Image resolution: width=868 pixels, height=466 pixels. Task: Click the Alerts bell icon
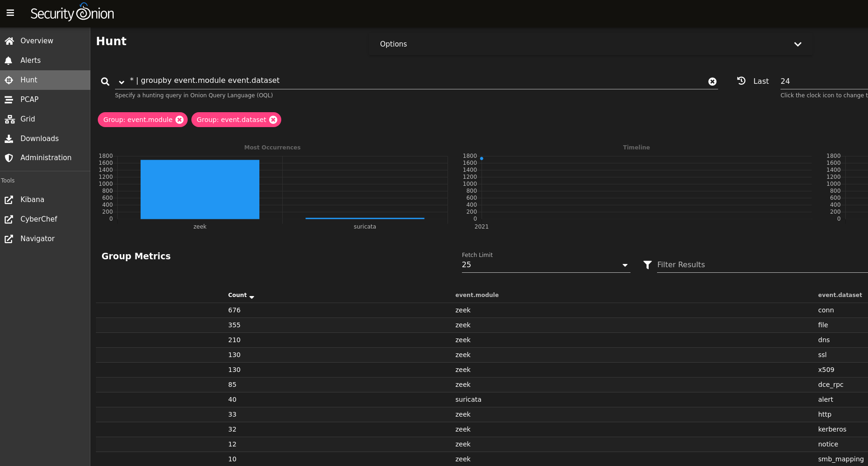[8, 61]
